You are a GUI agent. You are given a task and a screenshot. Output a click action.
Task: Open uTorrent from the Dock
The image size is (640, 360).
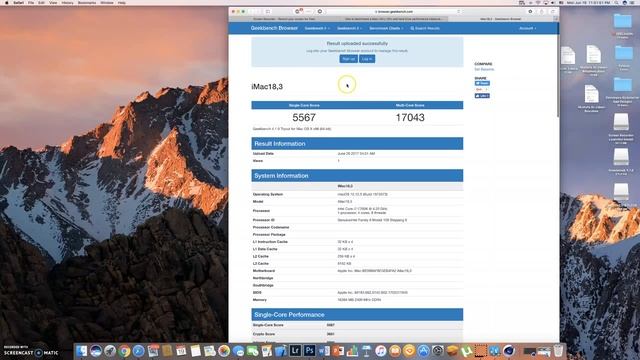pyautogui.click(x=466, y=351)
